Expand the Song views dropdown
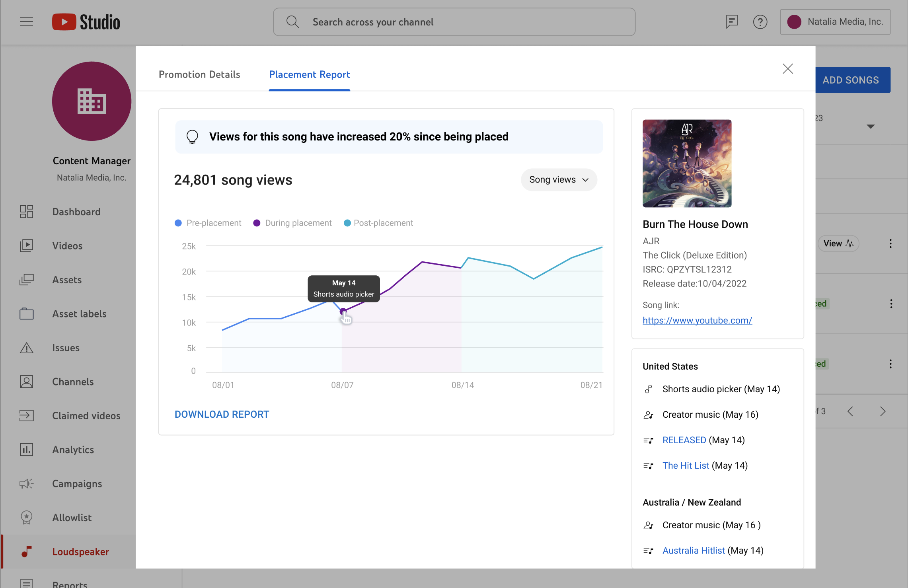 559,180
